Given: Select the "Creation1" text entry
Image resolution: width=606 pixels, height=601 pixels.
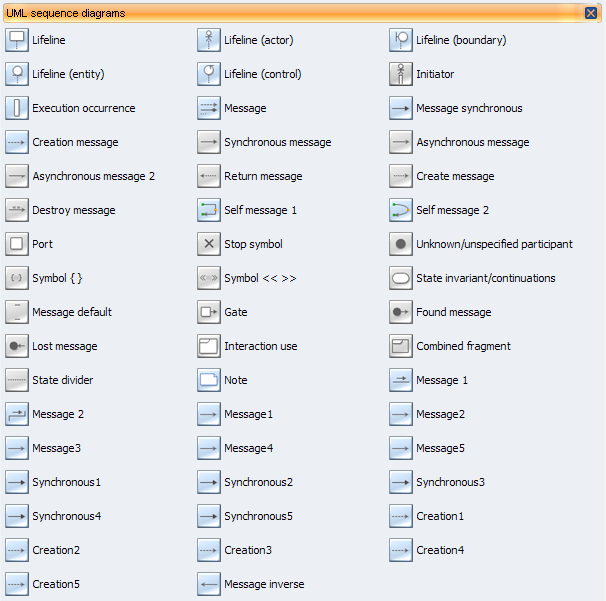Looking at the screenshot, I should coord(440,516).
